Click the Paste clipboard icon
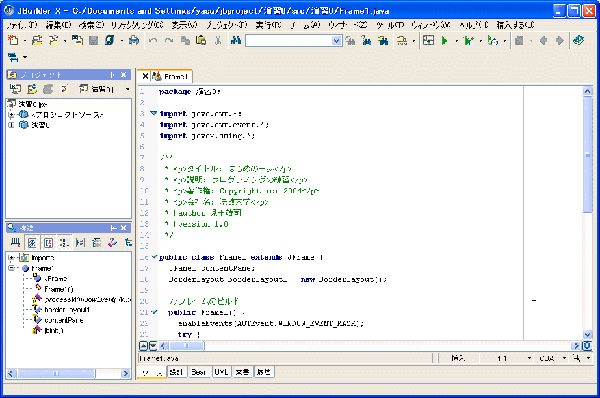This screenshot has width=600, height=398. coord(201,40)
